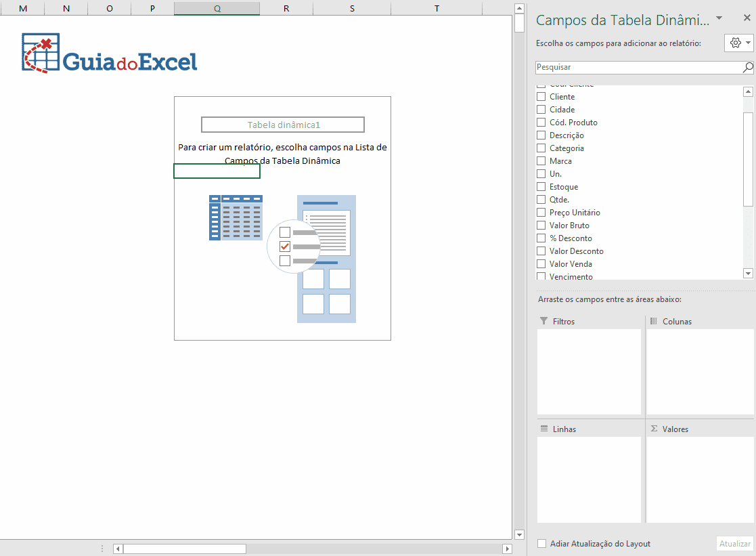The height and width of the screenshot is (556, 756).
Task: Click the Tabela dinâmica1 placeholder box
Action: 283,125
